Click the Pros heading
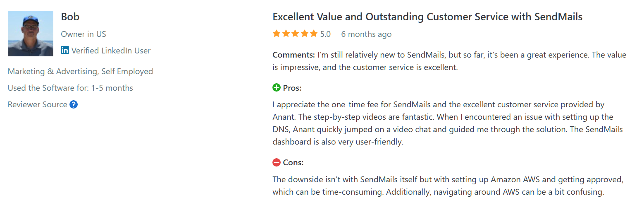 292,88
